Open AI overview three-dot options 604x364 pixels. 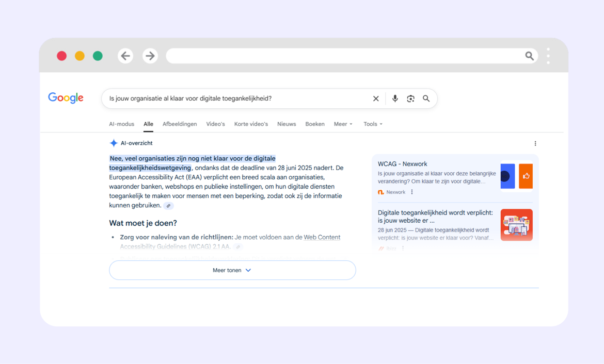pos(535,143)
